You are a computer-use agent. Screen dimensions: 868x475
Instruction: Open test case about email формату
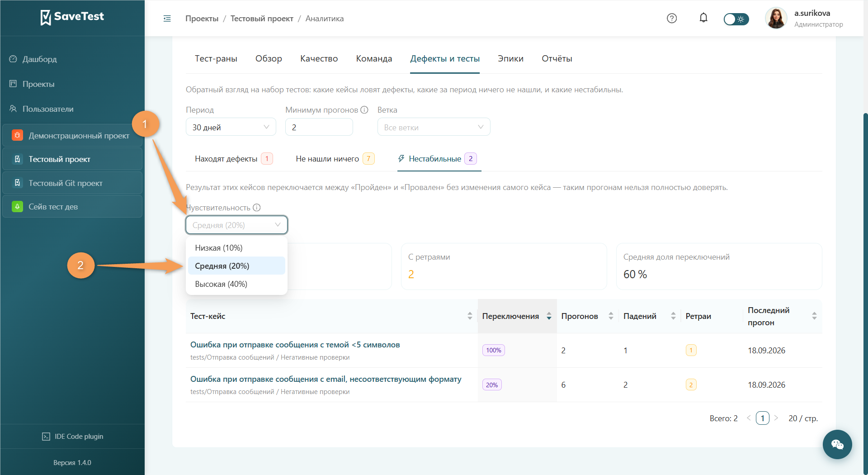point(325,379)
